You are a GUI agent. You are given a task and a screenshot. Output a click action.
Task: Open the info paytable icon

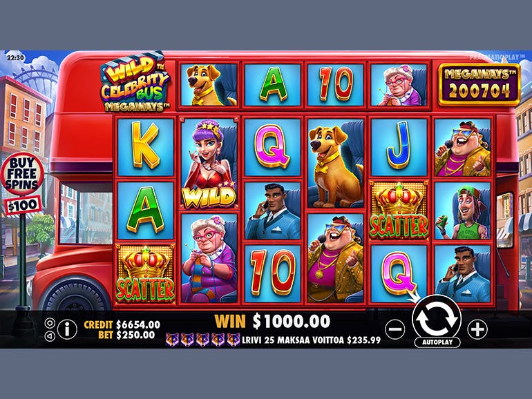click(x=67, y=329)
